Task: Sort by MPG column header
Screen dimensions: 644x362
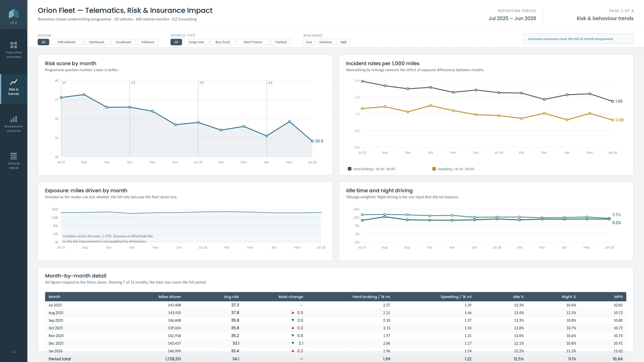Action: (618, 297)
